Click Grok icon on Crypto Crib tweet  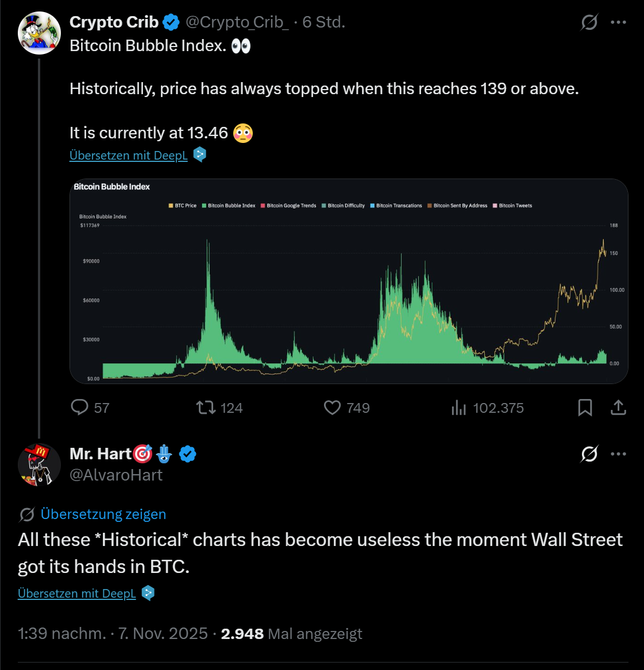(589, 22)
